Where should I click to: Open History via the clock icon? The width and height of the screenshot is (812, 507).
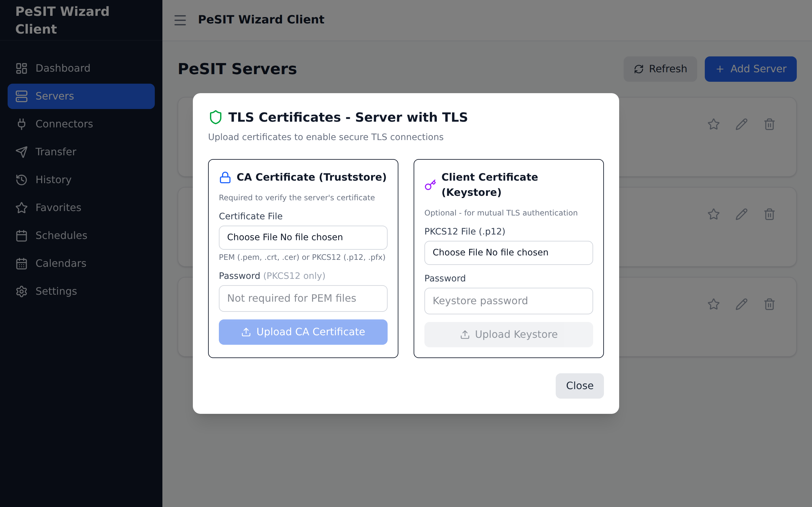point(22,180)
